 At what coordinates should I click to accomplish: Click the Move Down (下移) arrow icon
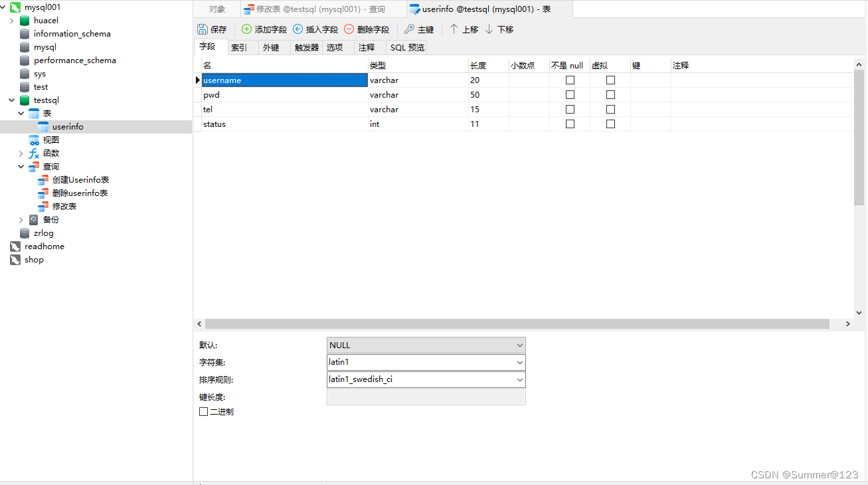[x=489, y=29]
